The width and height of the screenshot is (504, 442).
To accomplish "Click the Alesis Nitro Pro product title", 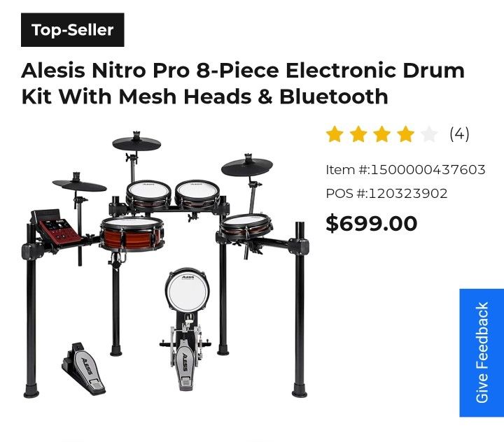I will coord(243,83).
